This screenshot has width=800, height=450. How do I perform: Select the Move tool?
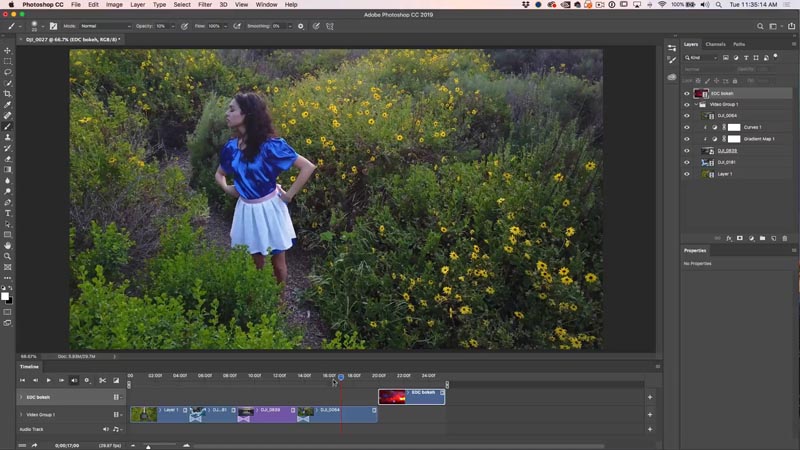coord(8,51)
